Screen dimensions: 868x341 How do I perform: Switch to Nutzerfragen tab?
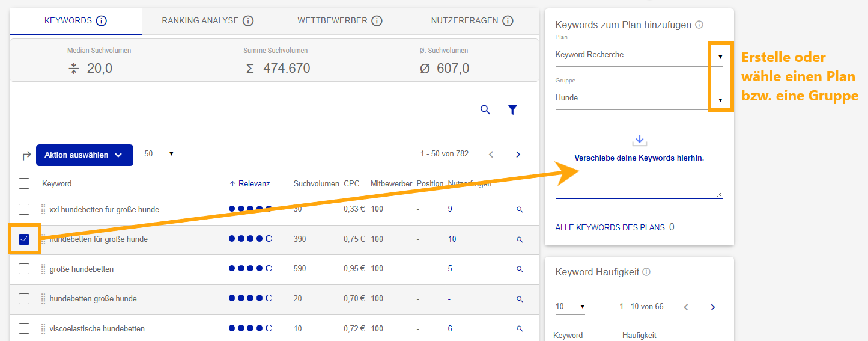coord(472,21)
